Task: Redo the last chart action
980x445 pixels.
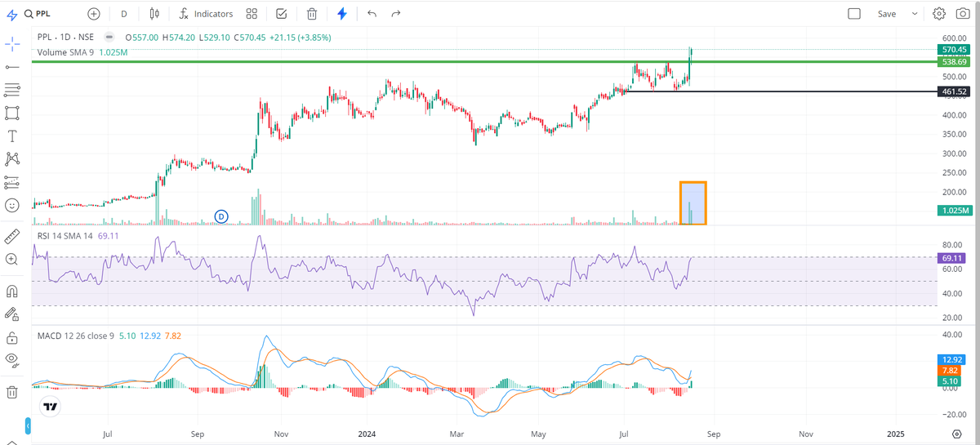Action: click(x=396, y=14)
